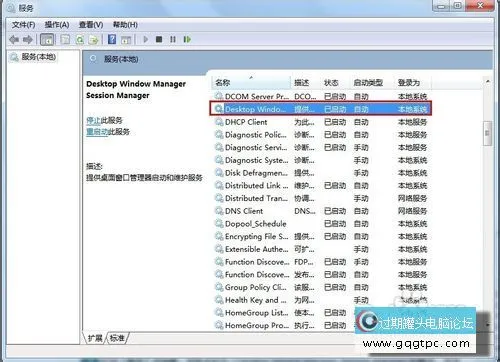Click the 停止 this service link
Image resolution: width=500 pixels, height=362 pixels.
[x=93, y=120]
